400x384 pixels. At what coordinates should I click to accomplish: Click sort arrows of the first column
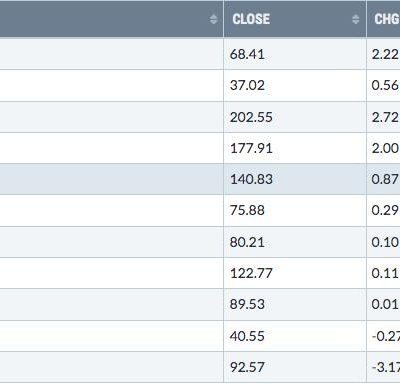(x=214, y=19)
